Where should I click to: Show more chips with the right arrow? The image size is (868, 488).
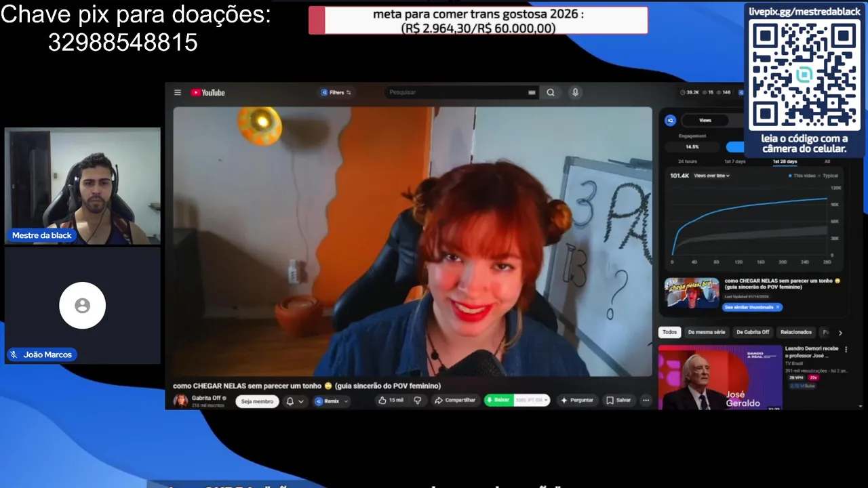click(840, 333)
